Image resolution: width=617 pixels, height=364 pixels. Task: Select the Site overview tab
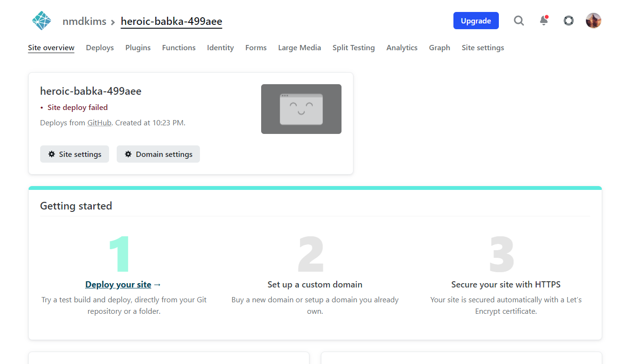click(51, 48)
